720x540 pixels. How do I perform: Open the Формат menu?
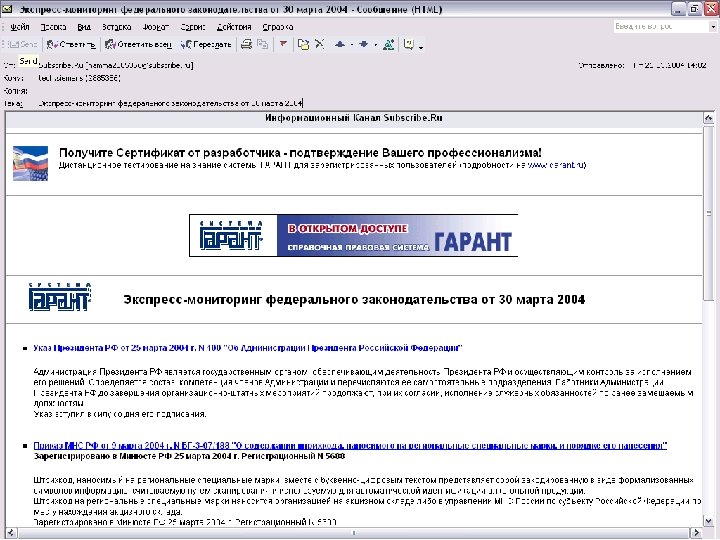point(156,27)
